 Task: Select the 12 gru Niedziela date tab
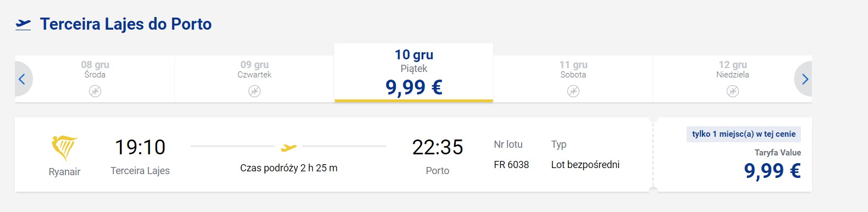pos(732,79)
